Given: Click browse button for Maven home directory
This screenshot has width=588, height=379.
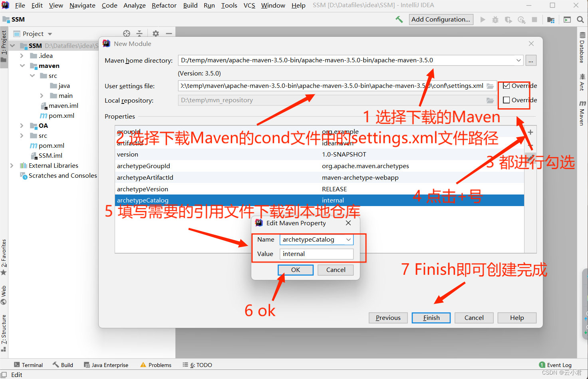Looking at the screenshot, I should (531, 60).
